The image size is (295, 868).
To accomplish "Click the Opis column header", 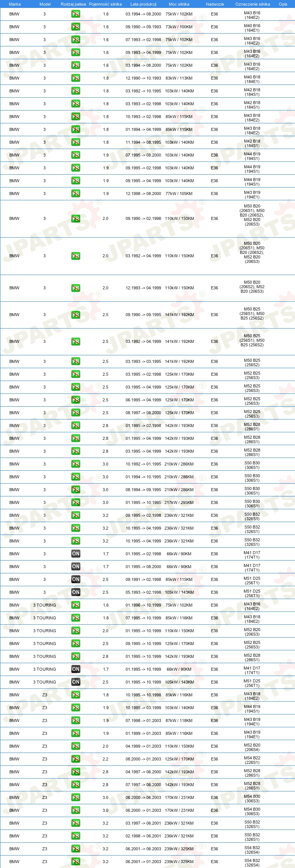I will coord(283,4).
